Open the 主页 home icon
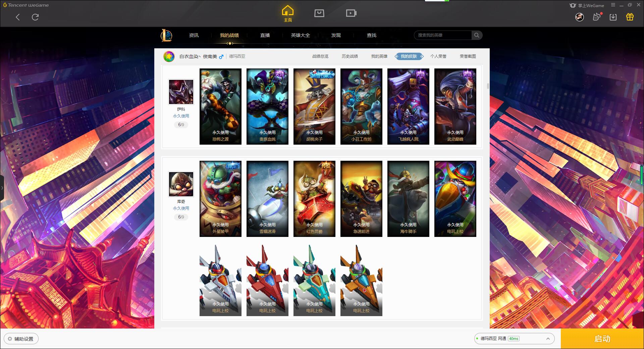 pos(288,14)
